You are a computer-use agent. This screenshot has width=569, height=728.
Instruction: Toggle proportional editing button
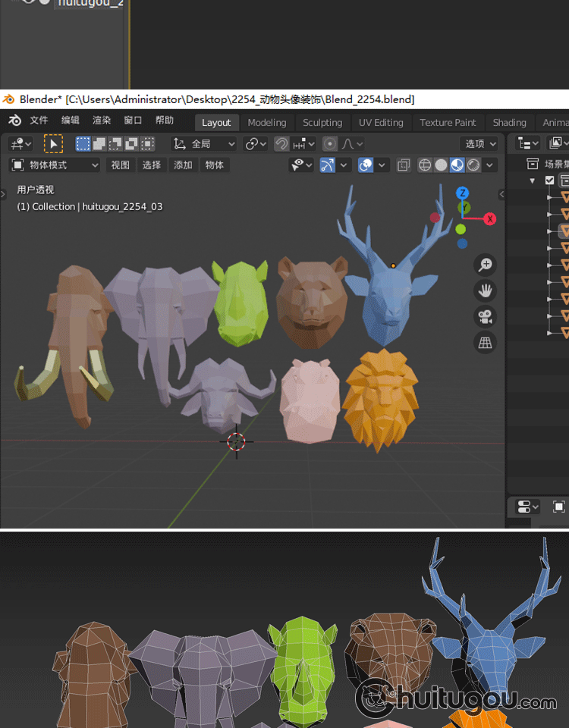tap(330, 143)
